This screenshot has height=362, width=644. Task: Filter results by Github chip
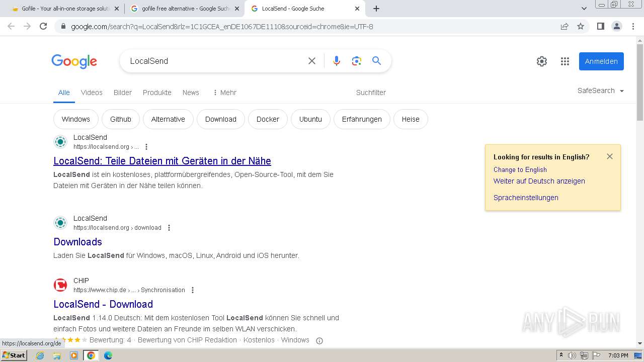(121, 119)
